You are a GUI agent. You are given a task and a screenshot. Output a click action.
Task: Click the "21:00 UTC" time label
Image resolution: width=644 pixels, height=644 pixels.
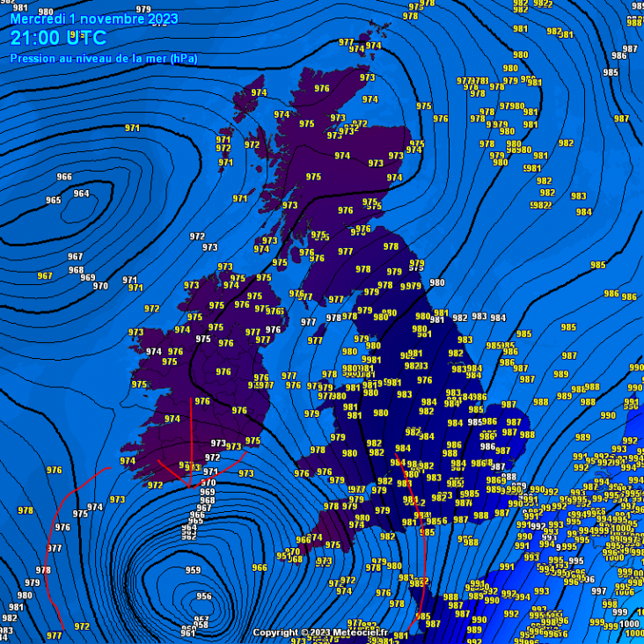pos(58,38)
